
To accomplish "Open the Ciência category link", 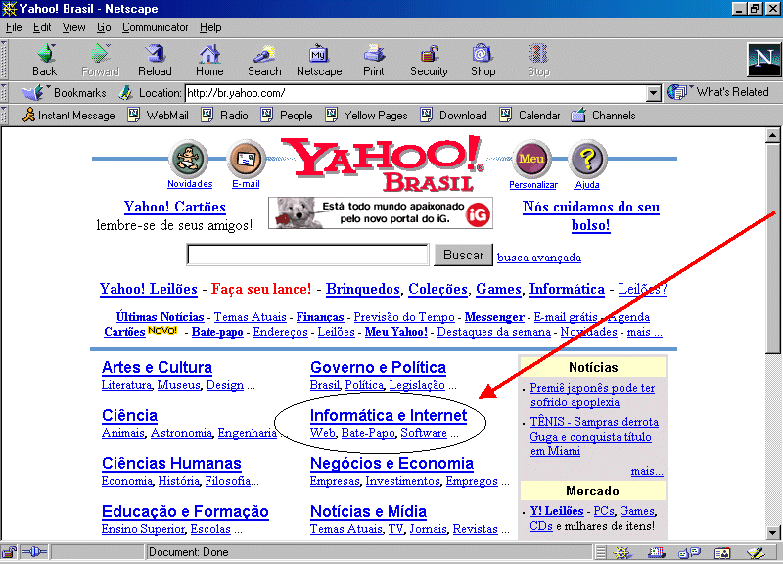I will tap(130, 416).
